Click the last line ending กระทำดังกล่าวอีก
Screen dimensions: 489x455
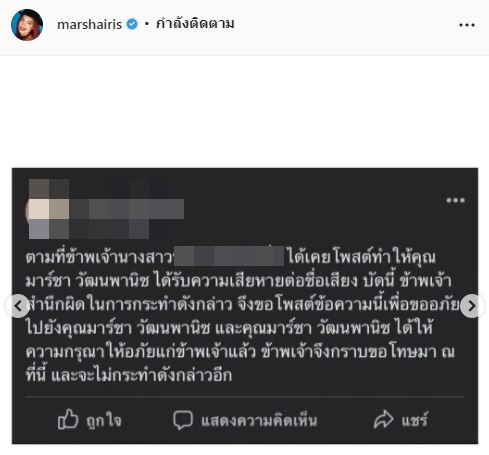[x=129, y=375]
